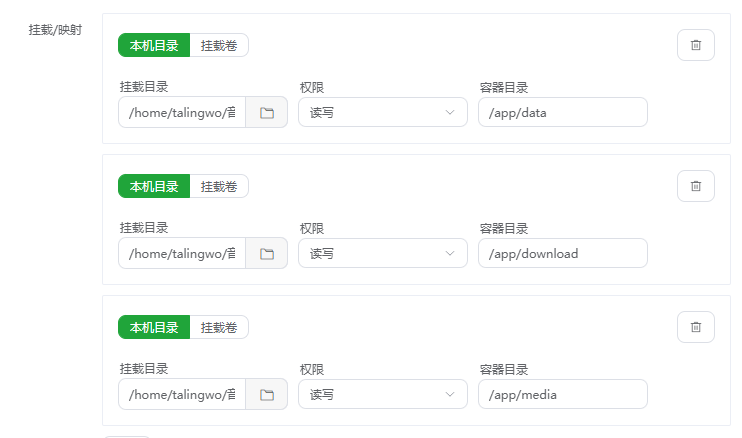The width and height of the screenshot is (742, 438).
Task: Choose 本机目录 for the /app/media mount
Action: tap(154, 327)
